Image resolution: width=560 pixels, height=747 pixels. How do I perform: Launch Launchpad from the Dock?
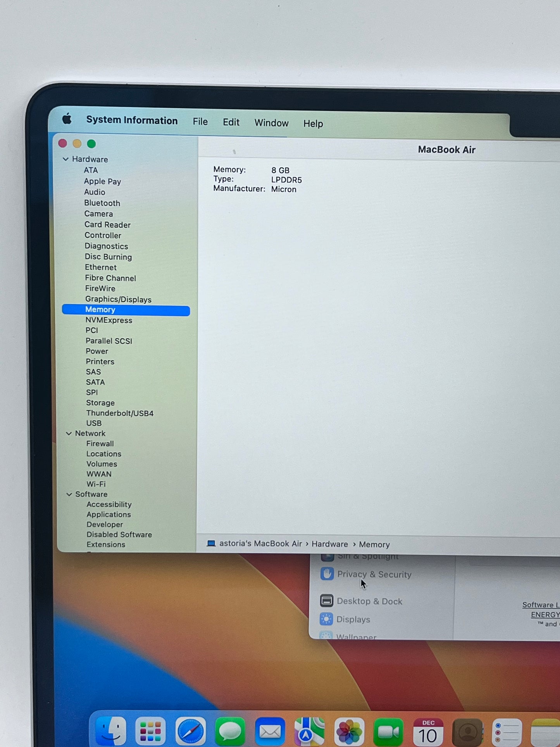click(150, 731)
